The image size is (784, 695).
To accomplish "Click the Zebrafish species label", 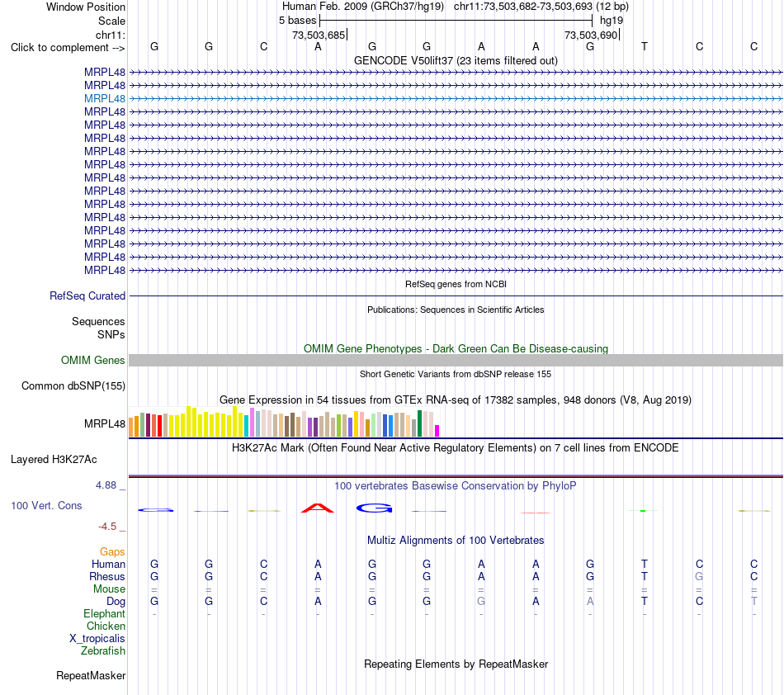I will [x=103, y=651].
